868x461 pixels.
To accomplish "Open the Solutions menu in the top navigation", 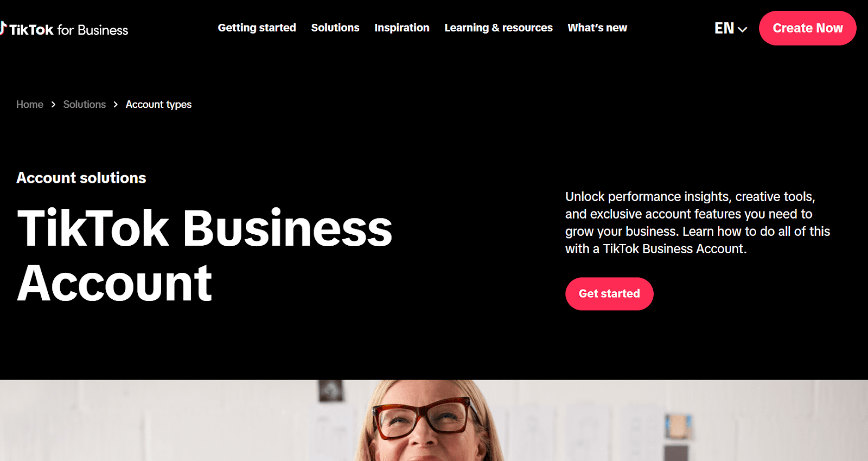I will pos(335,28).
